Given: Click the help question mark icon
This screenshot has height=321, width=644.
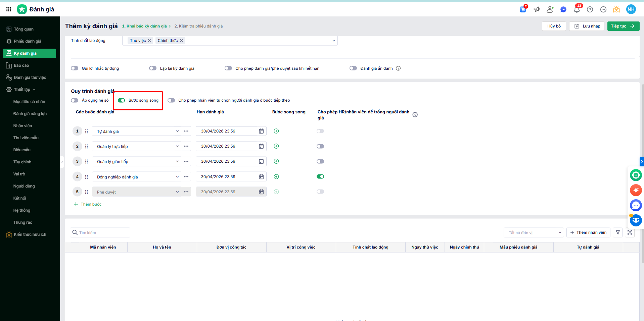Looking at the screenshot, I should [590, 9].
